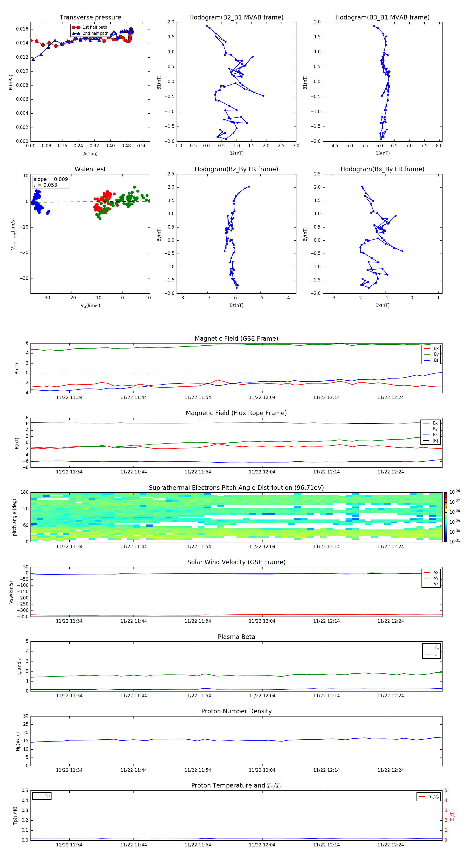The image size is (473, 868).
Task: Click the "r = 0.053" annotation
Action: [45, 185]
